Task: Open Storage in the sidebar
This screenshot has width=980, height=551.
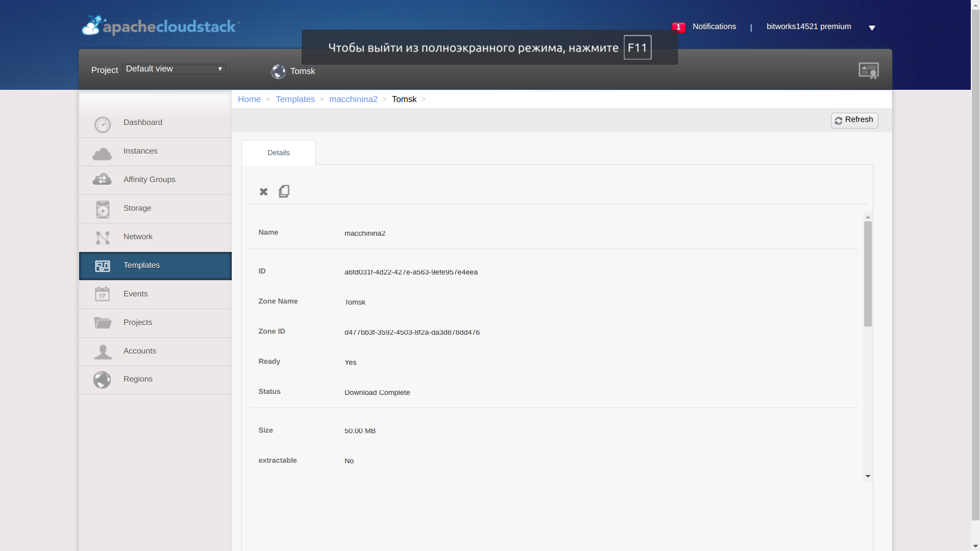Action: pos(155,209)
